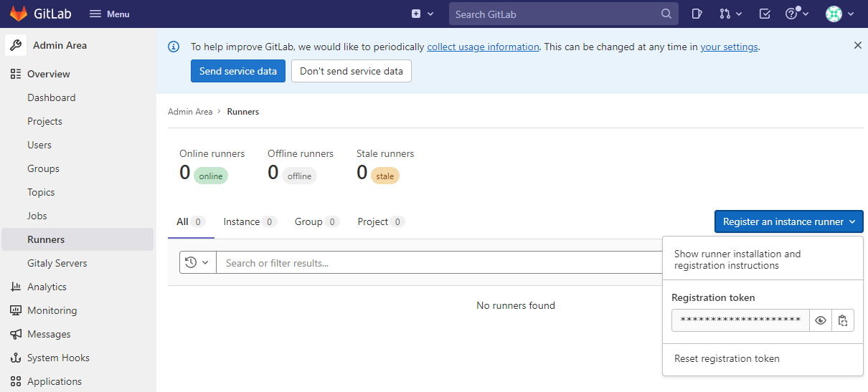Switch to the All tab
Viewport: 868px width, 392px height.
[191, 221]
